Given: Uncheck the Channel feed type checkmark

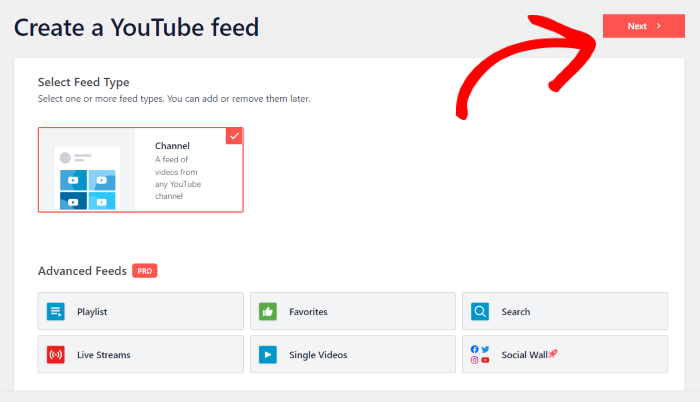Looking at the screenshot, I should tap(234, 136).
